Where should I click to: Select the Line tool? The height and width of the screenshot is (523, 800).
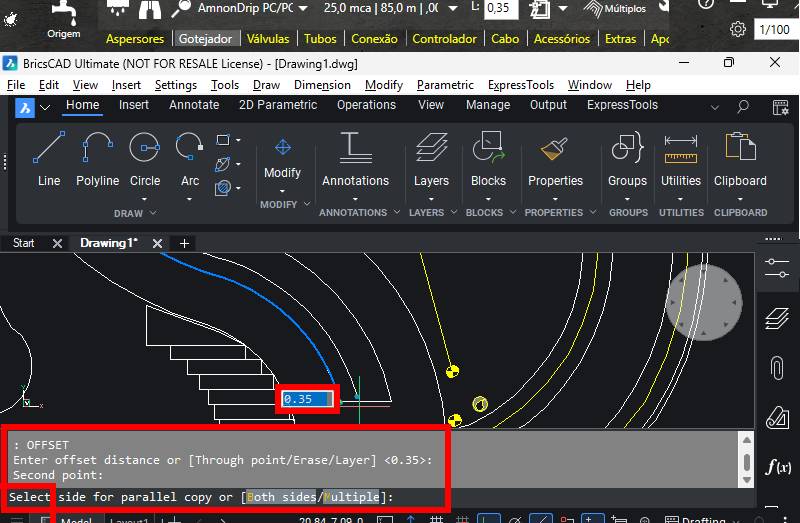[48, 158]
